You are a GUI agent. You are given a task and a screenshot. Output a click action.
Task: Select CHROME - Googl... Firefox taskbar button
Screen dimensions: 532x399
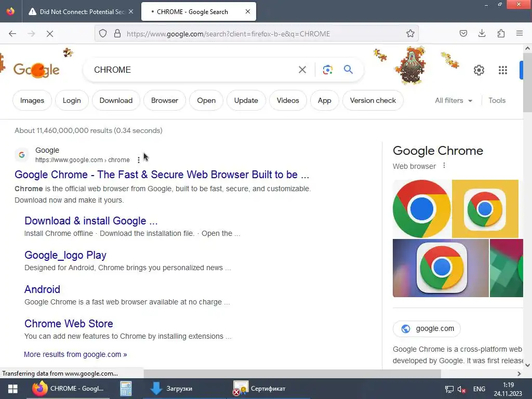[x=68, y=389]
